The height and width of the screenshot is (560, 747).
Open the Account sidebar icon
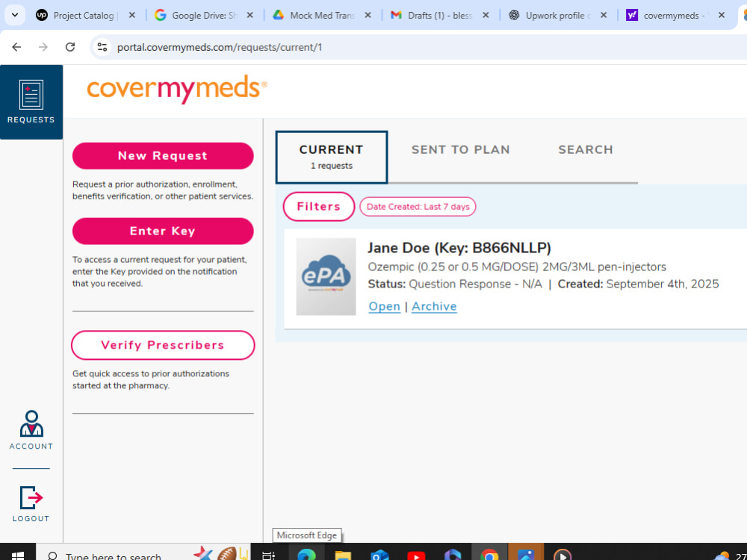[31, 430]
